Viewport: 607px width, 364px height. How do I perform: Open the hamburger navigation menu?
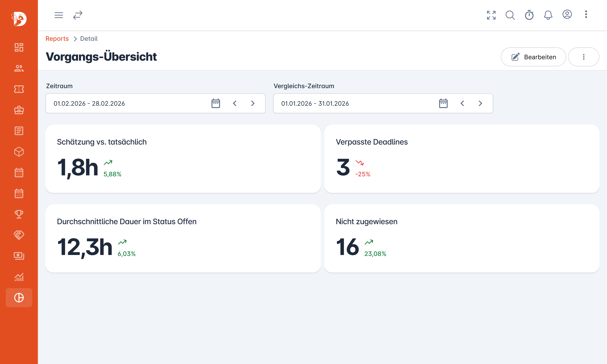pos(59,15)
